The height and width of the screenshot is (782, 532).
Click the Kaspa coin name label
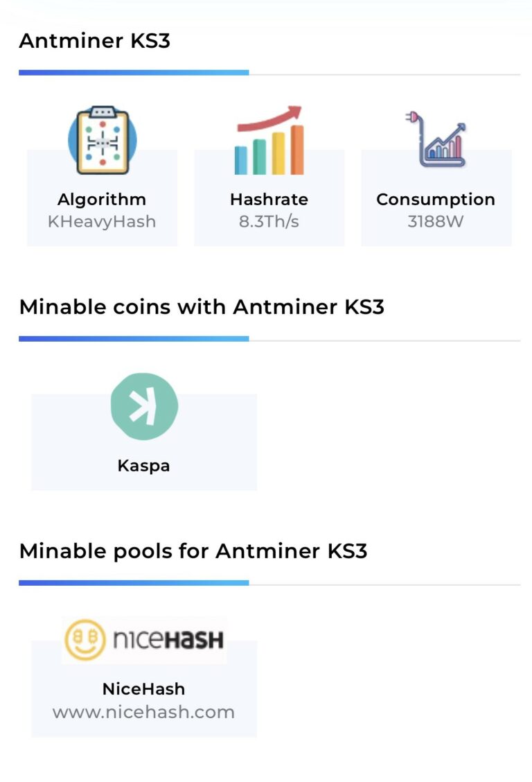[x=143, y=465]
